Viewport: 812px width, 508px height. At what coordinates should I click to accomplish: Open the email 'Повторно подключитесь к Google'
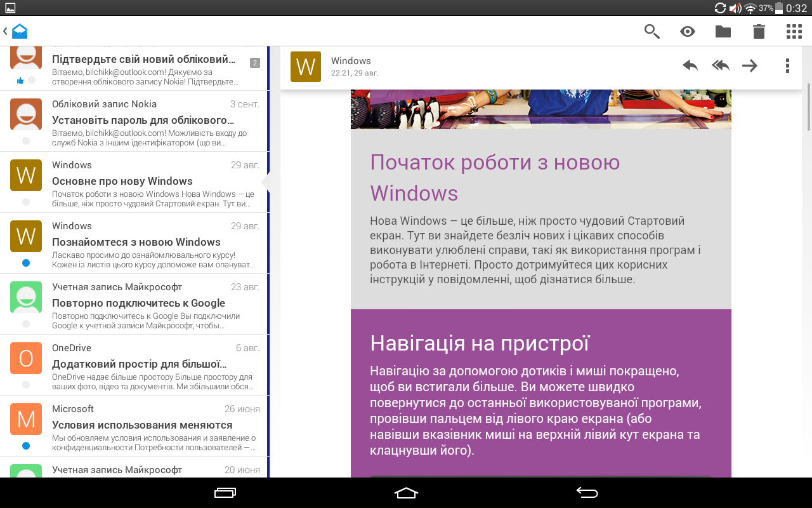[x=133, y=304]
